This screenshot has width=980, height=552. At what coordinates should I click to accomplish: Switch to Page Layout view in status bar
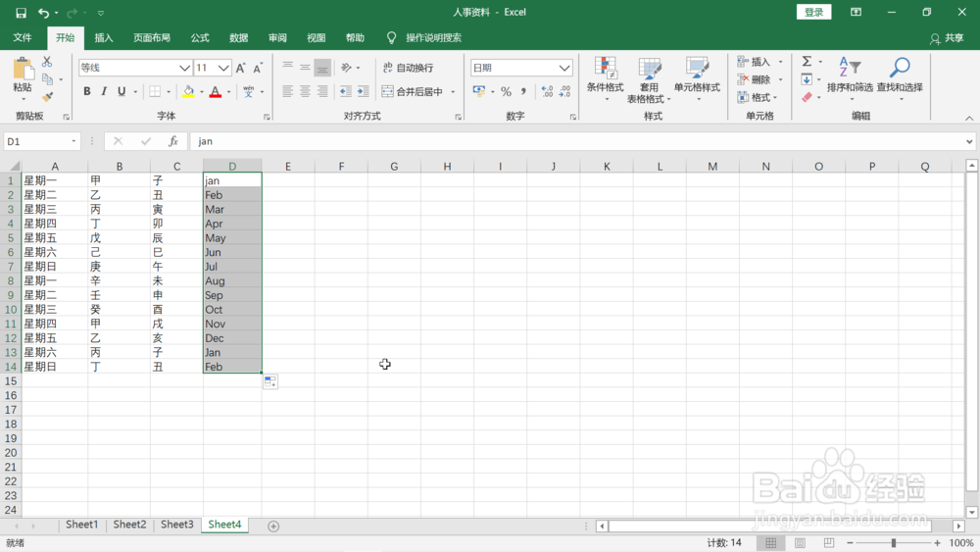pos(800,542)
